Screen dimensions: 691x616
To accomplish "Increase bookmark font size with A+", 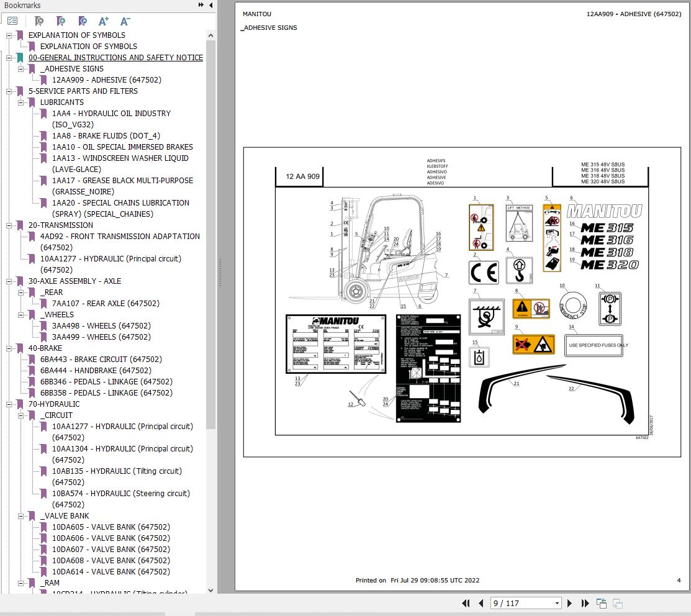I will pos(104,20).
